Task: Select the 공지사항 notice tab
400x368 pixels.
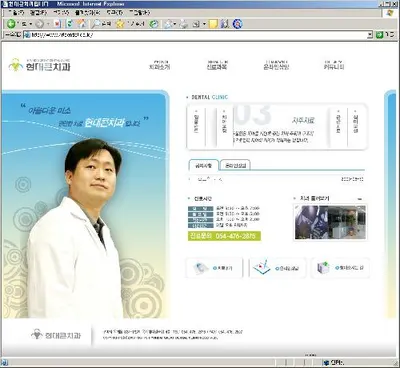Action: coord(204,165)
